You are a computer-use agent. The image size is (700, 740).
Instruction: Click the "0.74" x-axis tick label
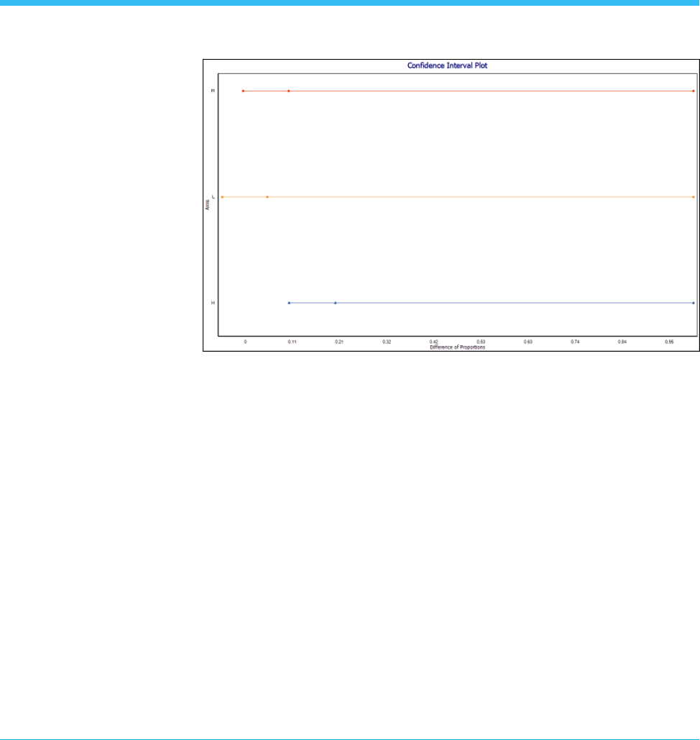pyautogui.click(x=575, y=342)
